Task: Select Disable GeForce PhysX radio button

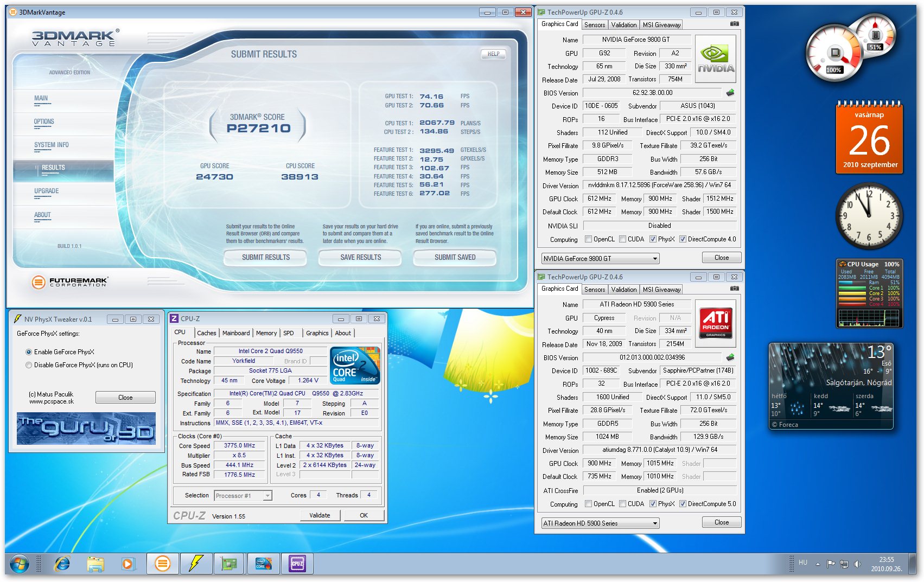Action: pos(29,365)
